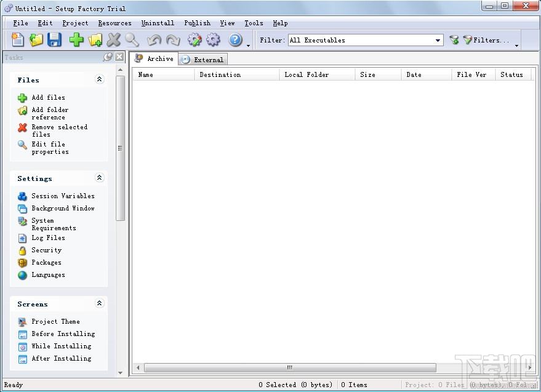Sort by the Name column header

(x=164, y=74)
